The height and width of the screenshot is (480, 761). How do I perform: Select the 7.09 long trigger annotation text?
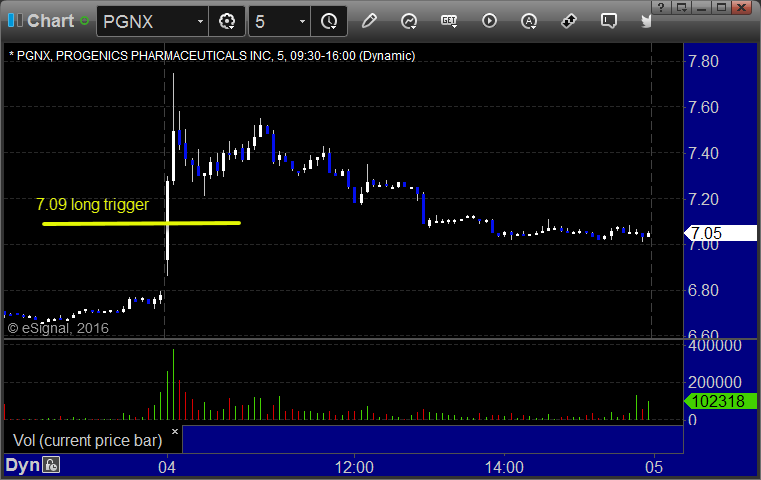tap(92, 204)
